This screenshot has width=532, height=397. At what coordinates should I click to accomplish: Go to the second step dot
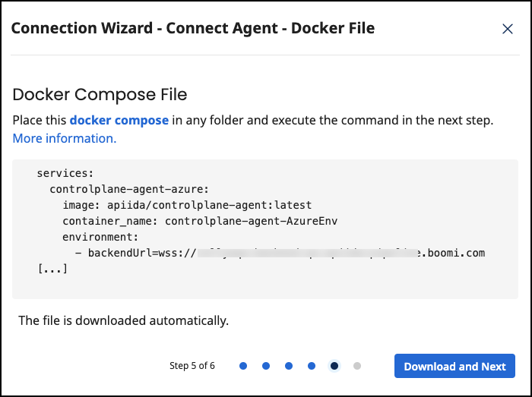pos(266,366)
